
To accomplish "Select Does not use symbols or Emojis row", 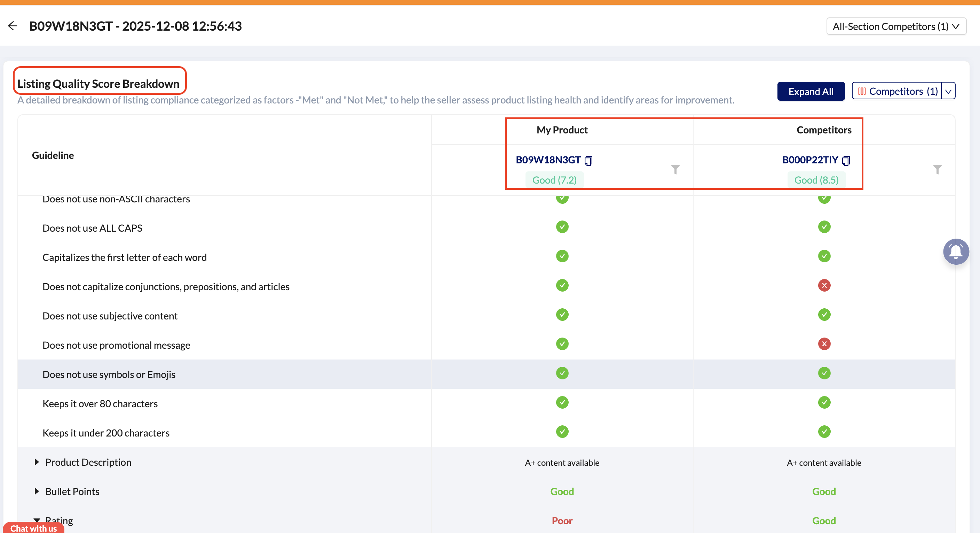I will click(x=109, y=374).
